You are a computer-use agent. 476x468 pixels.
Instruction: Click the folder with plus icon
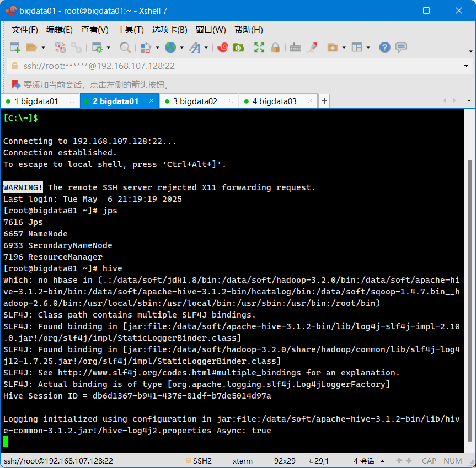333,47
